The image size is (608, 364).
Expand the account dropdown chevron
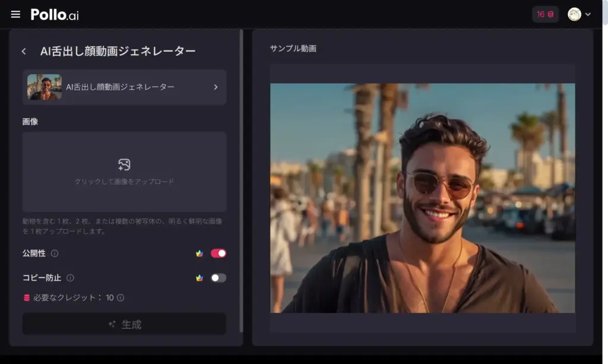coord(588,14)
